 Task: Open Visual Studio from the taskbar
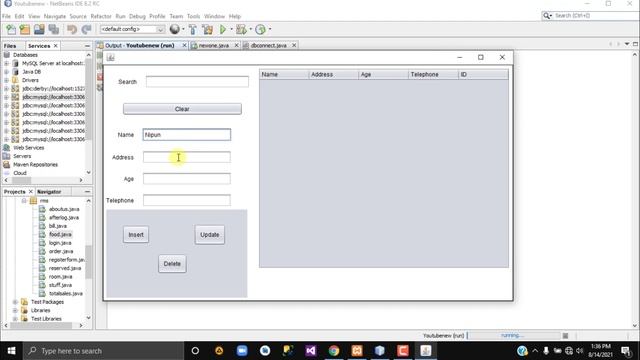point(311,351)
